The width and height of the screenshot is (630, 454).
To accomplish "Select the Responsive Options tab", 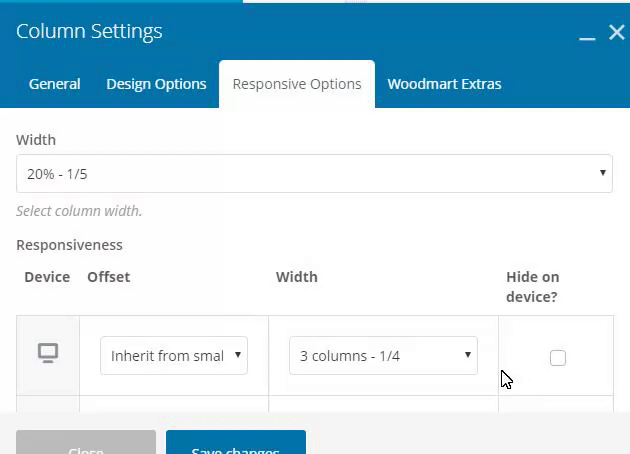I will pyautogui.click(x=297, y=84).
